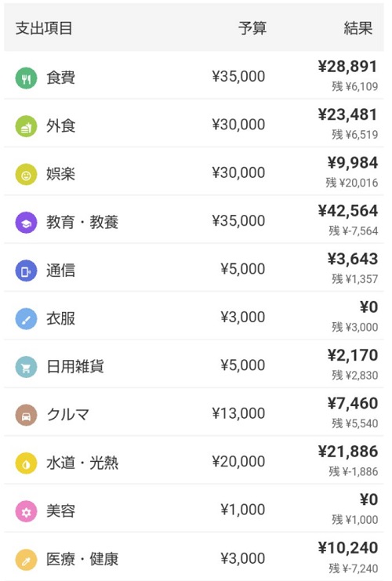Click the ¥42,564 result for 教育・教養
The height and width of the screenshot is (581, 392).
[348, 211]
